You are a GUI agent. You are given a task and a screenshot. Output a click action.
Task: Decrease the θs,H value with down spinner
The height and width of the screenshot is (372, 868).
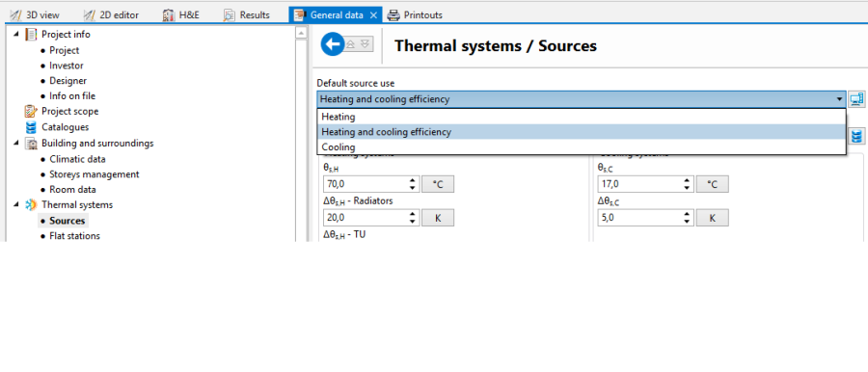click(413, 188)
